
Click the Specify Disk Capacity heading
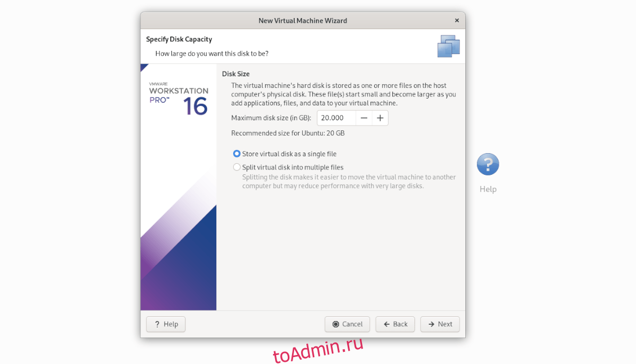click(x=179, y=39)
